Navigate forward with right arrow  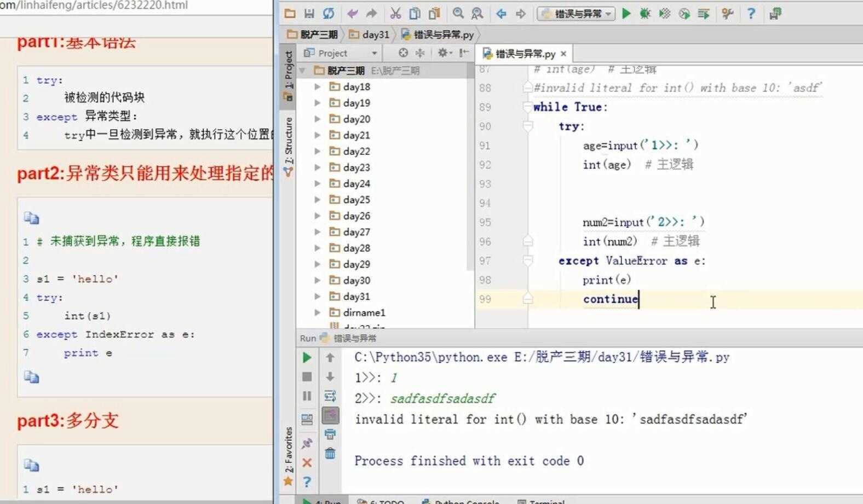click(521, 14)
